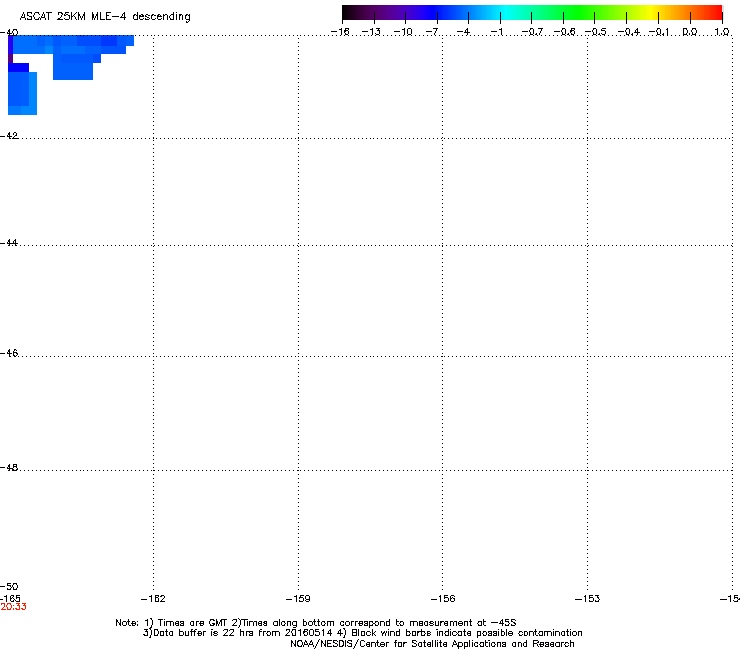Select the -7 color bar label
The image size is (740, 650).
(x=432, y=32)
